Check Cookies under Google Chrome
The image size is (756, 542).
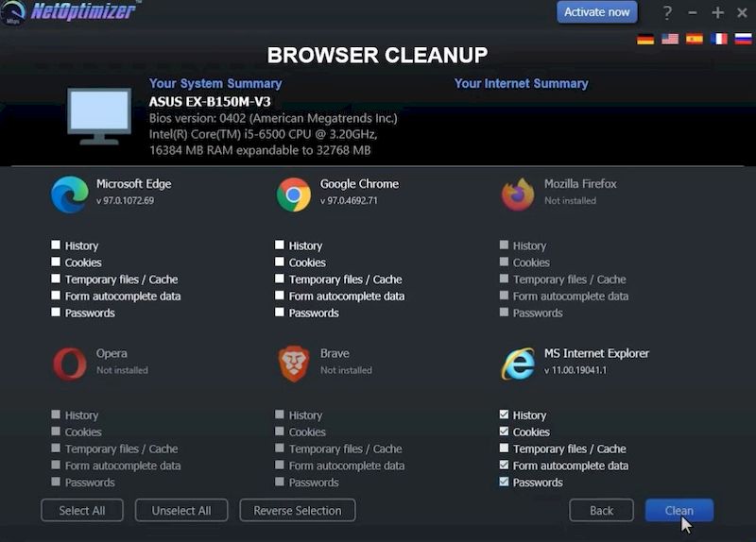tap(280, 263)
